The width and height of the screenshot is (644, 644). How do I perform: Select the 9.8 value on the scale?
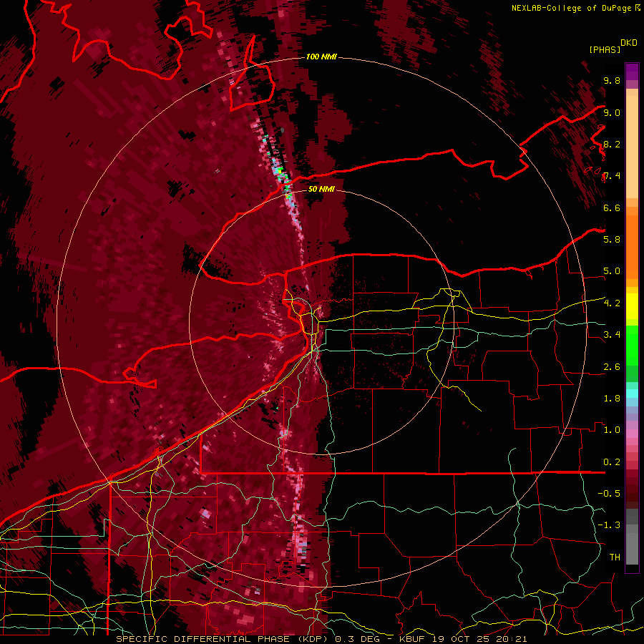coord(612,80)
